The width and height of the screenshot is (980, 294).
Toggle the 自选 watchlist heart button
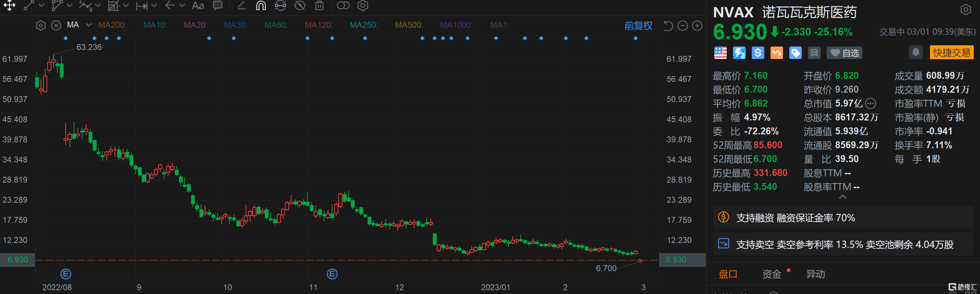click(844, 53)
